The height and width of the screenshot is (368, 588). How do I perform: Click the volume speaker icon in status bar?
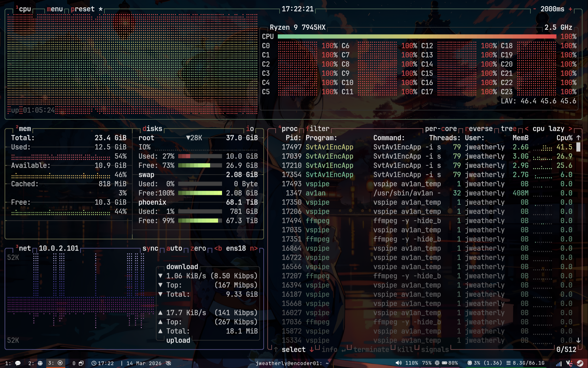(x=398, y=363)
